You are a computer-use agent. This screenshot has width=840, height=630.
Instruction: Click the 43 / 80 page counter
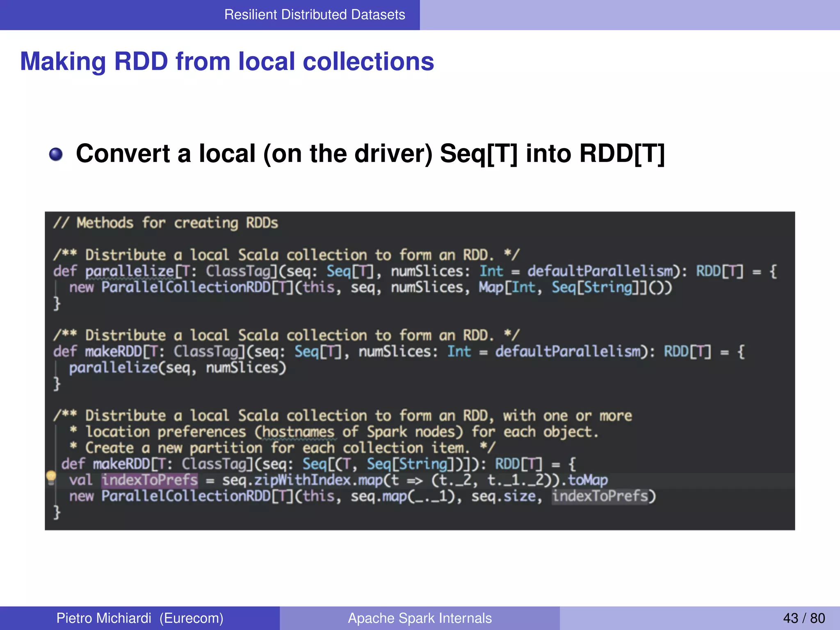point(803,618)
